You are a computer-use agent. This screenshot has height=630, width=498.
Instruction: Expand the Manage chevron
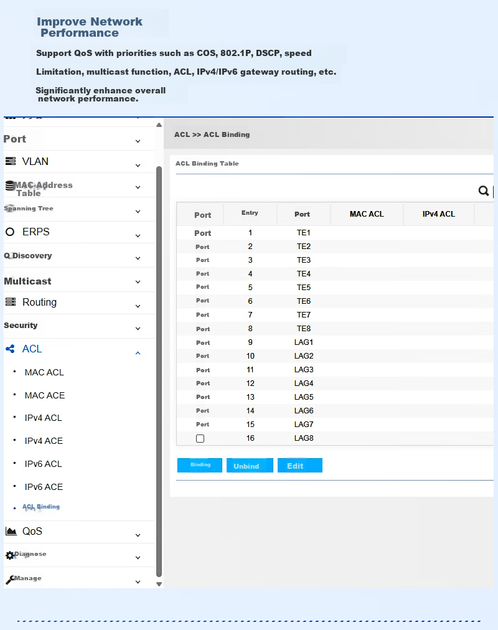tap(138, 581)
